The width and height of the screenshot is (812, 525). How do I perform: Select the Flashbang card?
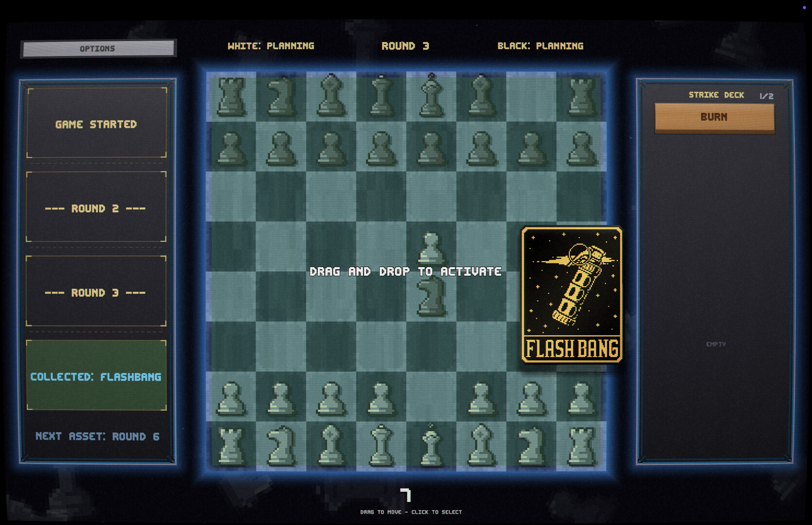click(x=572, y=294)
